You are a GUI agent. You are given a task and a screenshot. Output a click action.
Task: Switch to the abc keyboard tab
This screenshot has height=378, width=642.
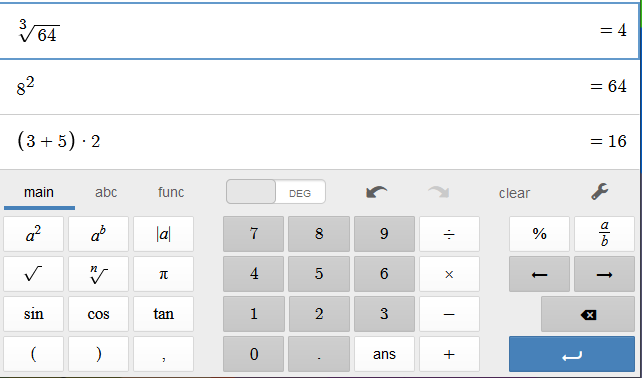coord(106,192)
